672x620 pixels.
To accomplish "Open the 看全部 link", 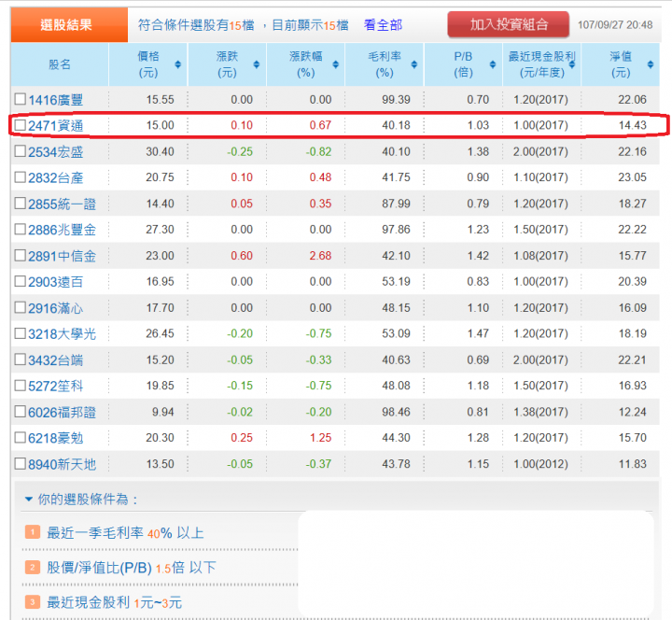I will (x=383, y=25).
